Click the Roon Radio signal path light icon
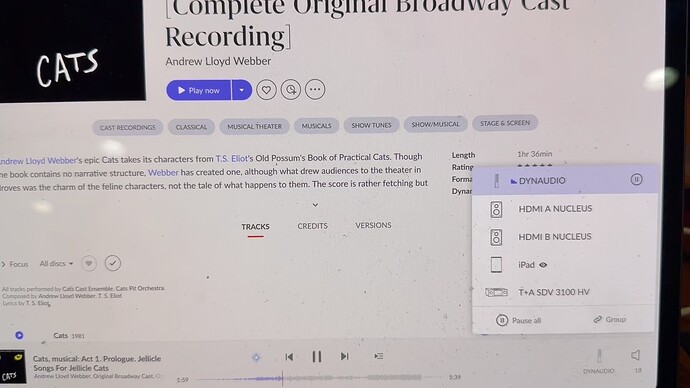Screen dimensions: 690x388 pyautogui.click(x=256, y=358)
